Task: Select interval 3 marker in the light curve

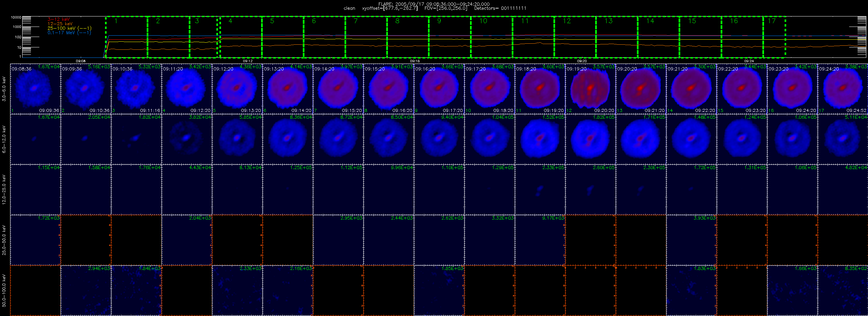Action: (x=197, y=21)
